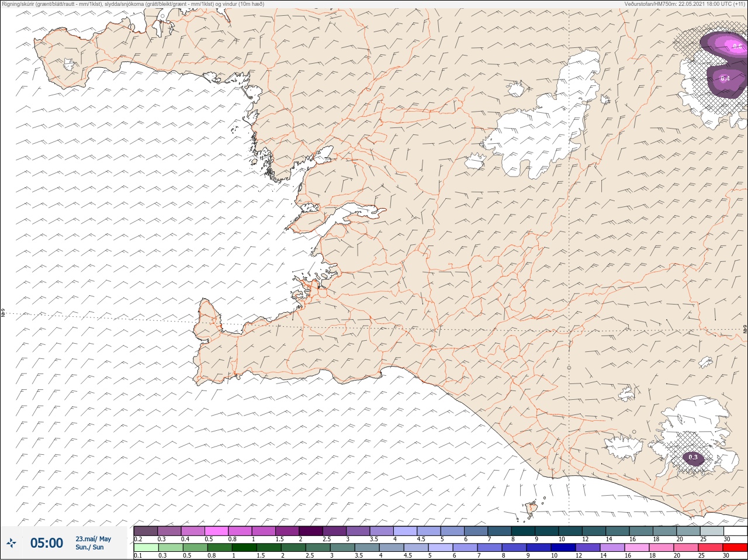Click the 30 label on the bottom legend row

726,555
